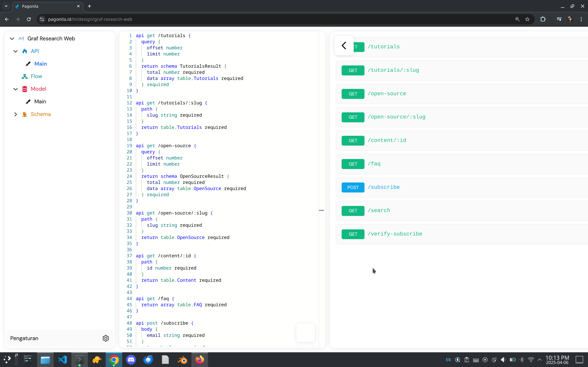The width and height of the screenshot is (588, 367).
Task: Click the back chevron on API panel
Action: (x=344, y=45)
